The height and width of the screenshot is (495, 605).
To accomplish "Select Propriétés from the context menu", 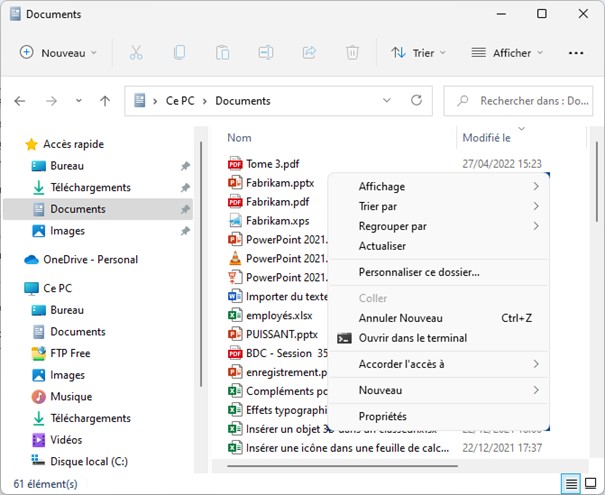I will [x=382, y=416].
